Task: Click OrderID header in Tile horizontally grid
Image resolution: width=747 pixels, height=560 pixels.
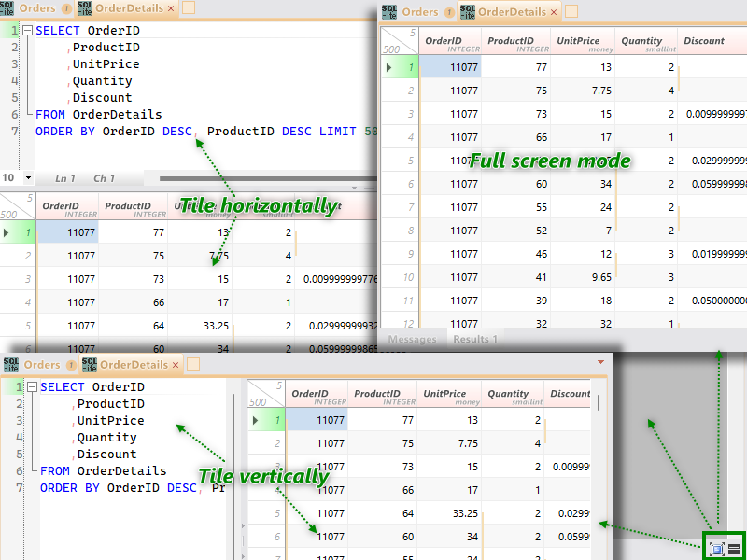Action: pyautogui.click(x=67, y=206)
